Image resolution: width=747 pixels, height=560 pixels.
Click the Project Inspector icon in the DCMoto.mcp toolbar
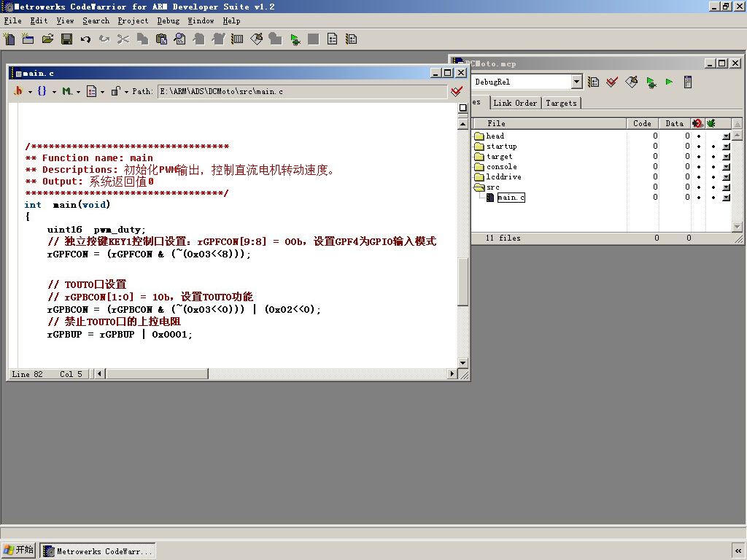point(687,82)
